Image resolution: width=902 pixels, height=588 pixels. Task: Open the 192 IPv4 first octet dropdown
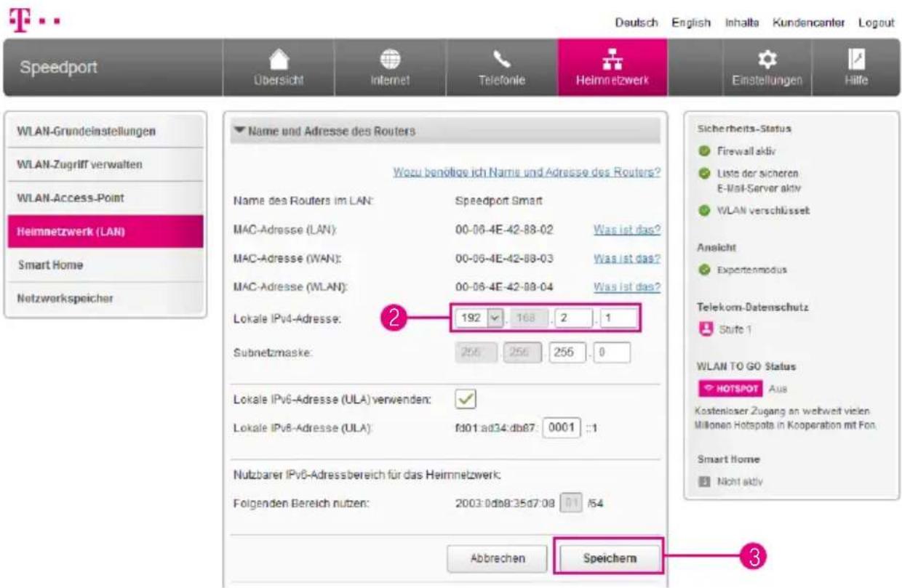(479, 318)
